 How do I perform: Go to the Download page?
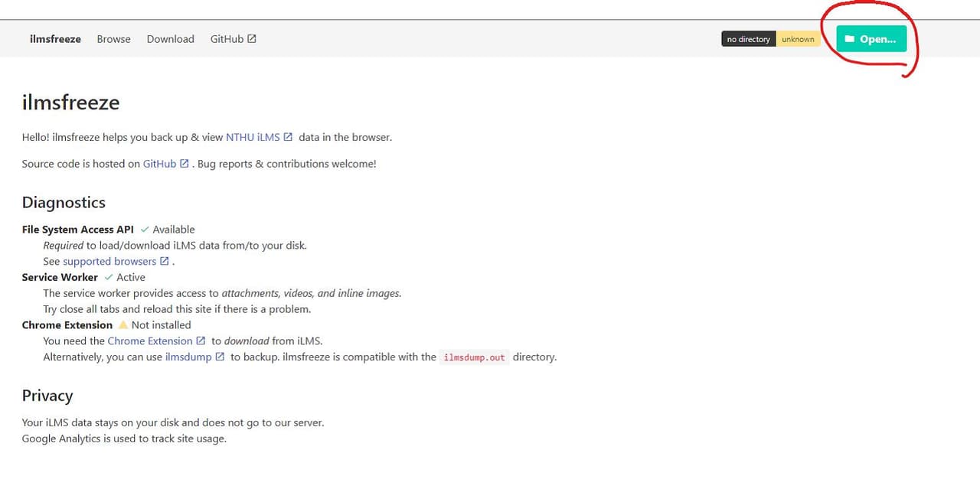(x=170, y=39)
